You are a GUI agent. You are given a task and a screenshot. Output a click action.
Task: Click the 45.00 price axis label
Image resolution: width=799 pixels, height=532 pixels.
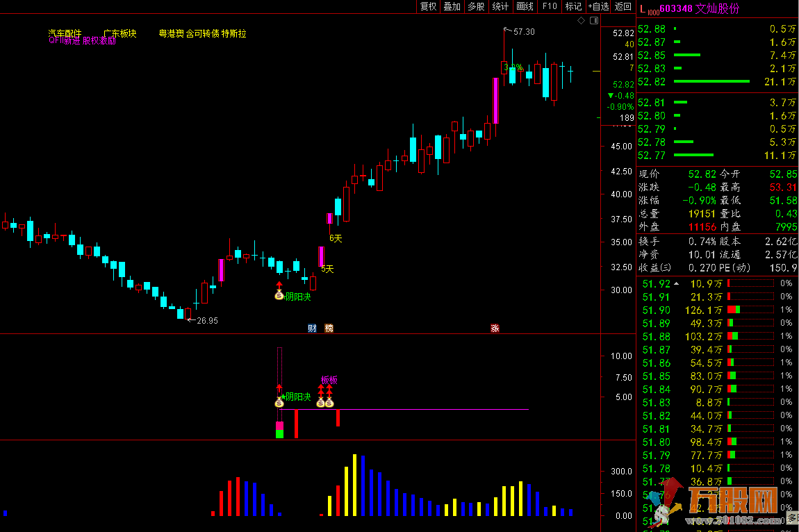pos(621,147)
